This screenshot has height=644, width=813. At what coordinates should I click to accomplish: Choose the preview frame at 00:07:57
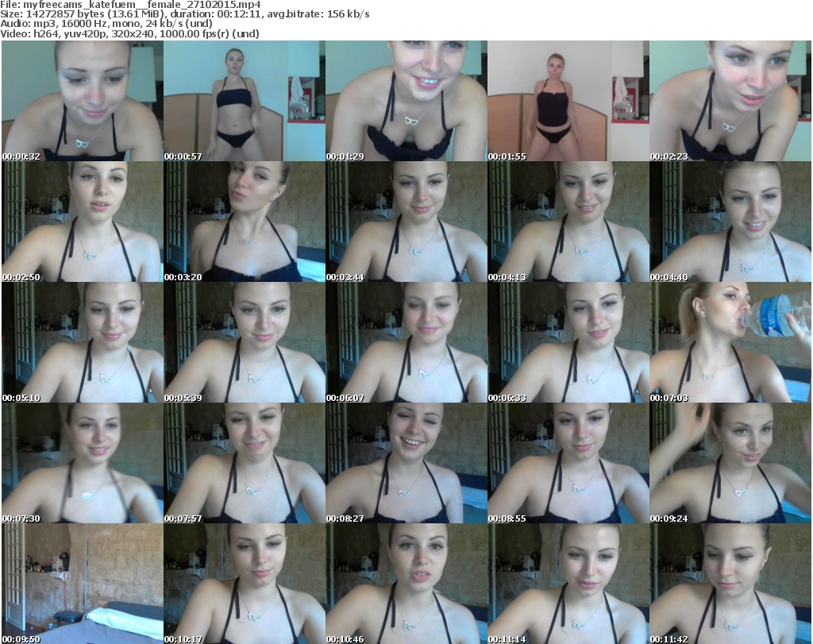point(245,463)
